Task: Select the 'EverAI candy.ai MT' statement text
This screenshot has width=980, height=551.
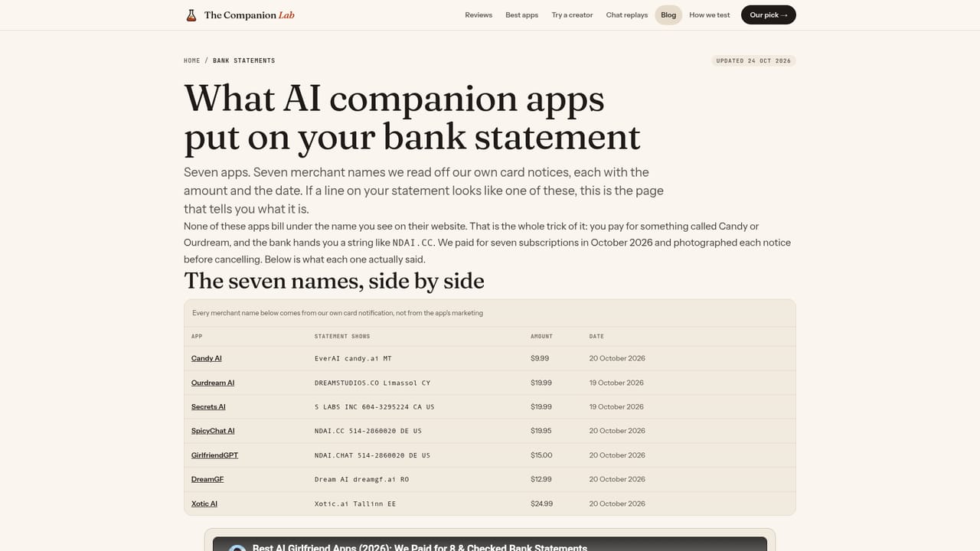Action: coord(351,358)
